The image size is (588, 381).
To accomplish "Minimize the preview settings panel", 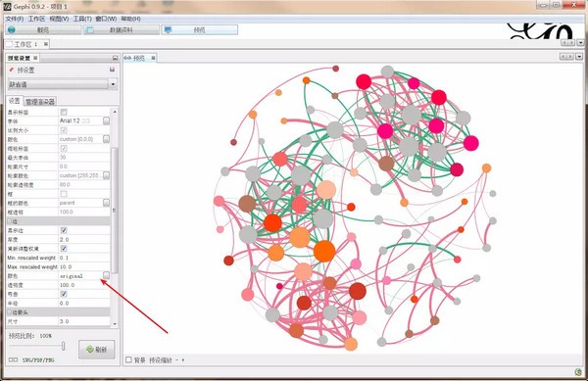I will pos(115,58).
